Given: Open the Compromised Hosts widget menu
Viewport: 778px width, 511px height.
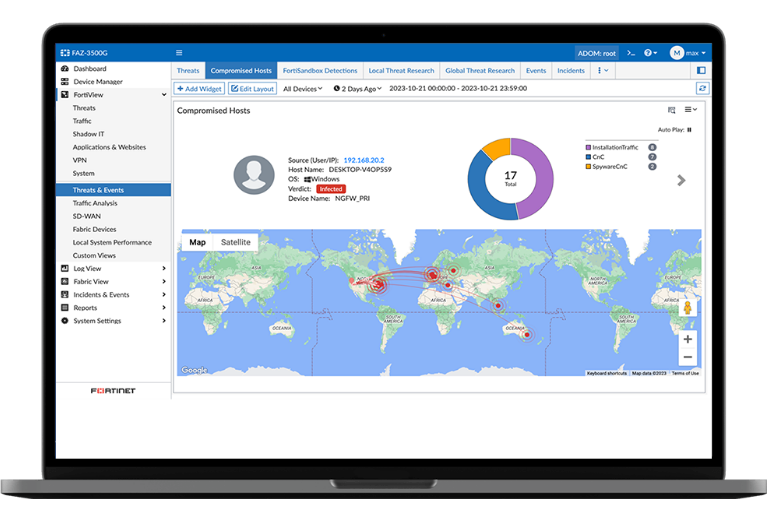Looking at the screenshot, I should (691, 110).
